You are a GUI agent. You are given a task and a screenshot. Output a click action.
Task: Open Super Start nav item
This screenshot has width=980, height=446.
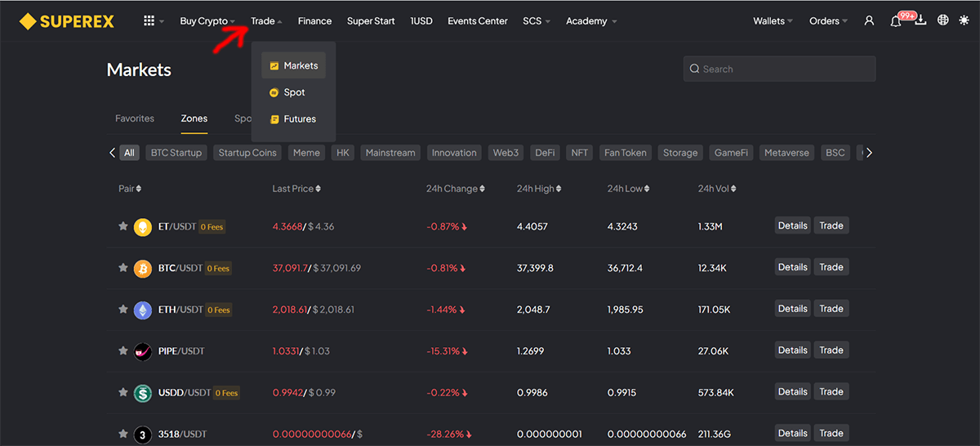pyautogui.click(x=371, y=21)
